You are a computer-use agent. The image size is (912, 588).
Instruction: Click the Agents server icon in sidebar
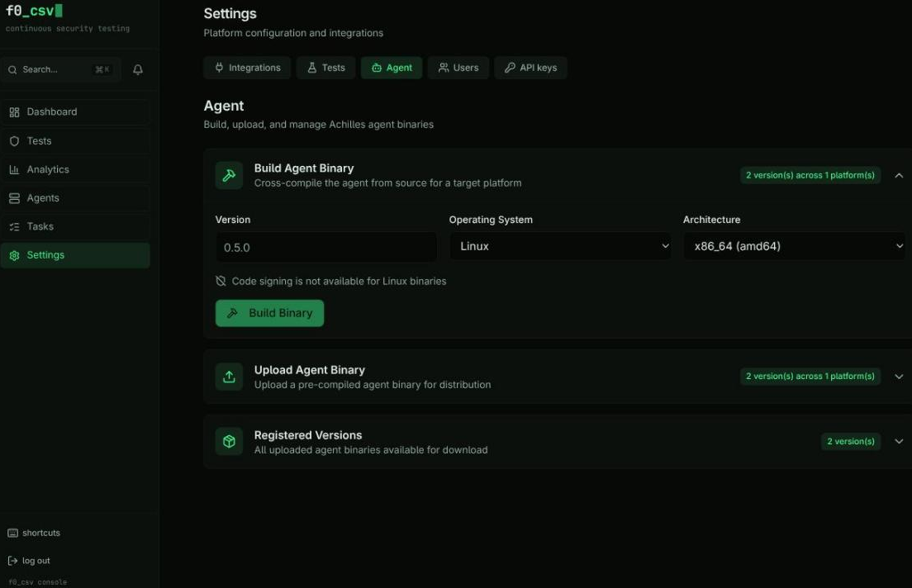pos(15,198)
